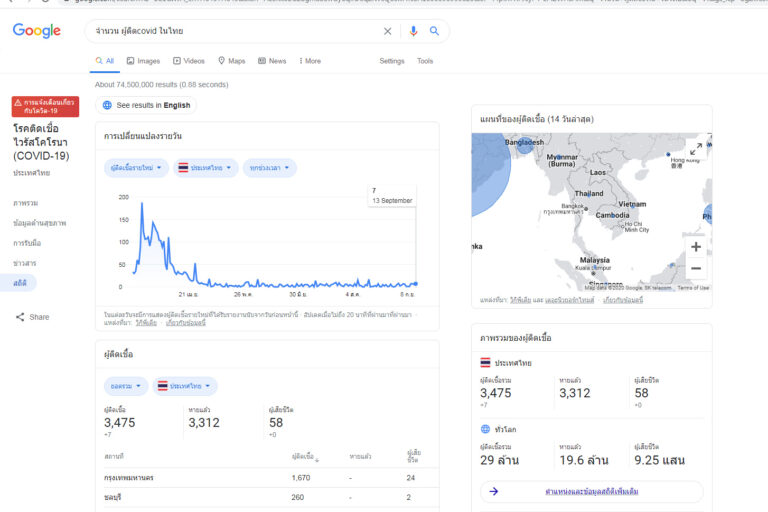Zoom in on the infection map

[x=696, y=247]
